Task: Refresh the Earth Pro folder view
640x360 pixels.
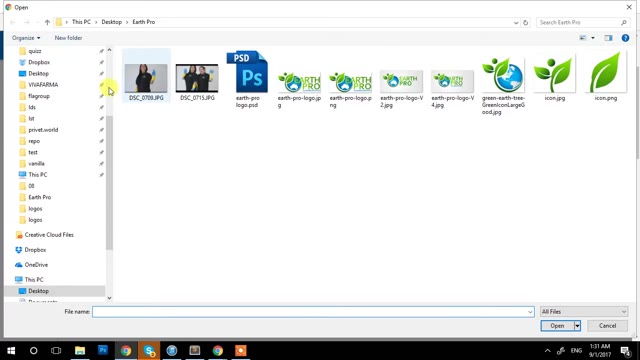Action: click(526, 22)
